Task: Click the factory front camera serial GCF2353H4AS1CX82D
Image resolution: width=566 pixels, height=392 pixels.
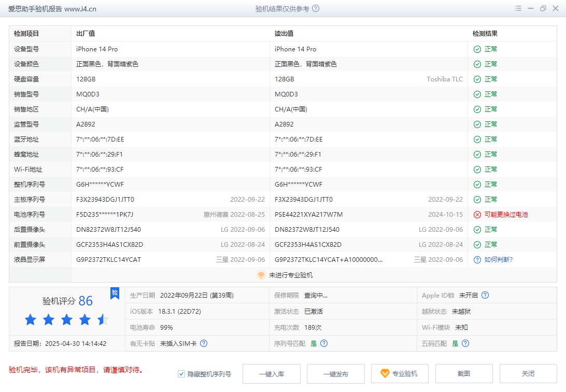Action: tap(110, 245)
